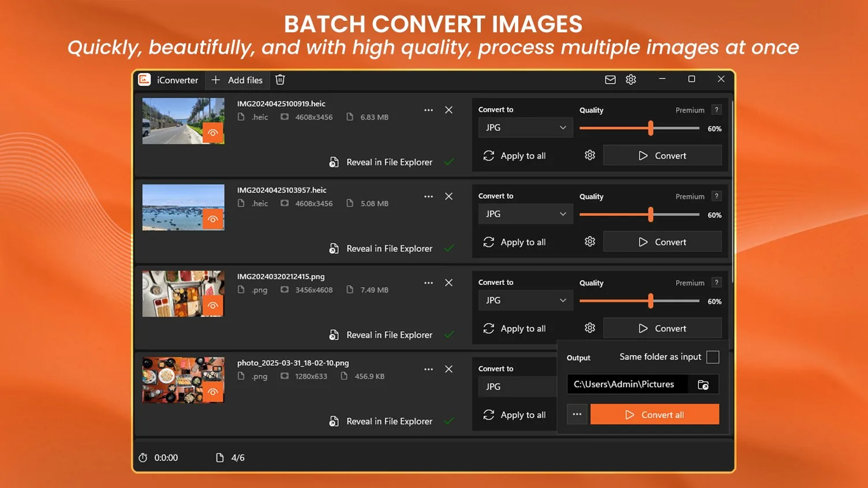Open the three-dot menu beside Convert all
Image resolution: width=868 pixels, height=488 pixels.
pyautogui.click(x=577, y=414)
